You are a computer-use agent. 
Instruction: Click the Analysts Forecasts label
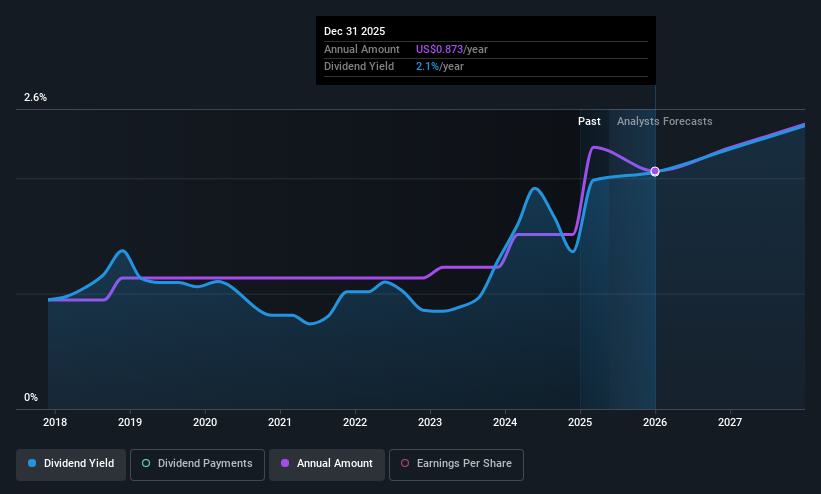(x=664, y=121)
